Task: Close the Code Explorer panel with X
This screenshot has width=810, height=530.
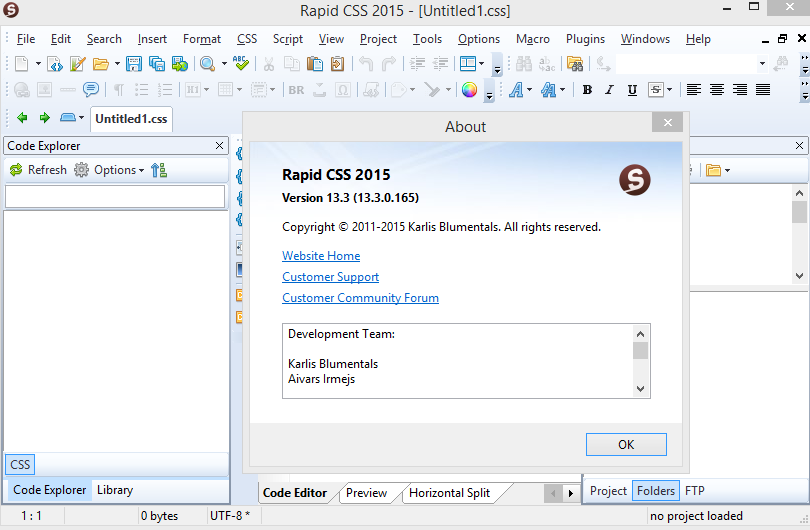Action: click(x=220, y=146)
